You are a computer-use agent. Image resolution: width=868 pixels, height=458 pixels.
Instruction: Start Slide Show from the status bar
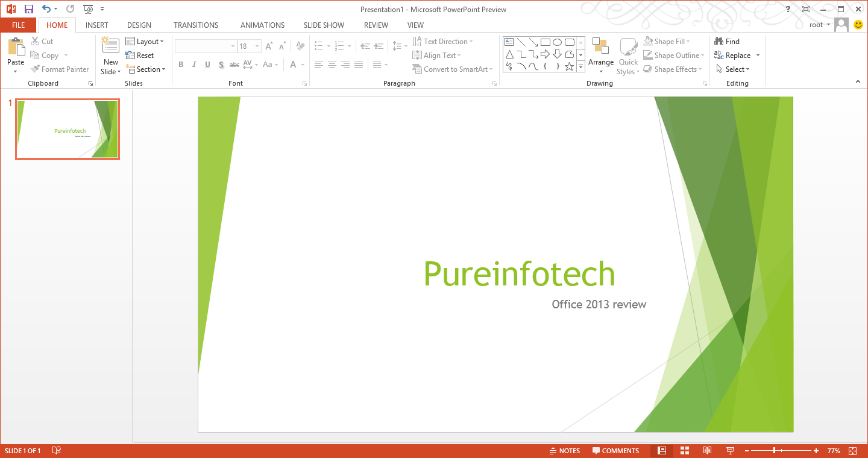(x=730, y=450)
